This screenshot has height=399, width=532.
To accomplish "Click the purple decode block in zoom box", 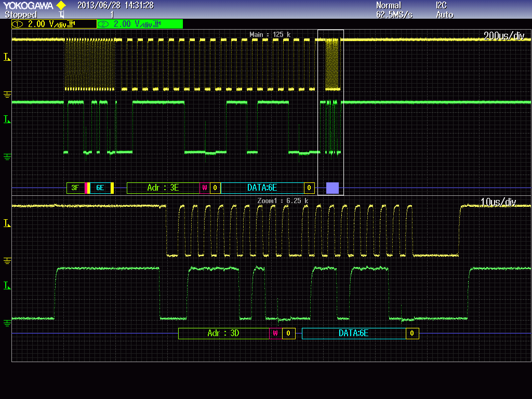I will pos(332,188).
